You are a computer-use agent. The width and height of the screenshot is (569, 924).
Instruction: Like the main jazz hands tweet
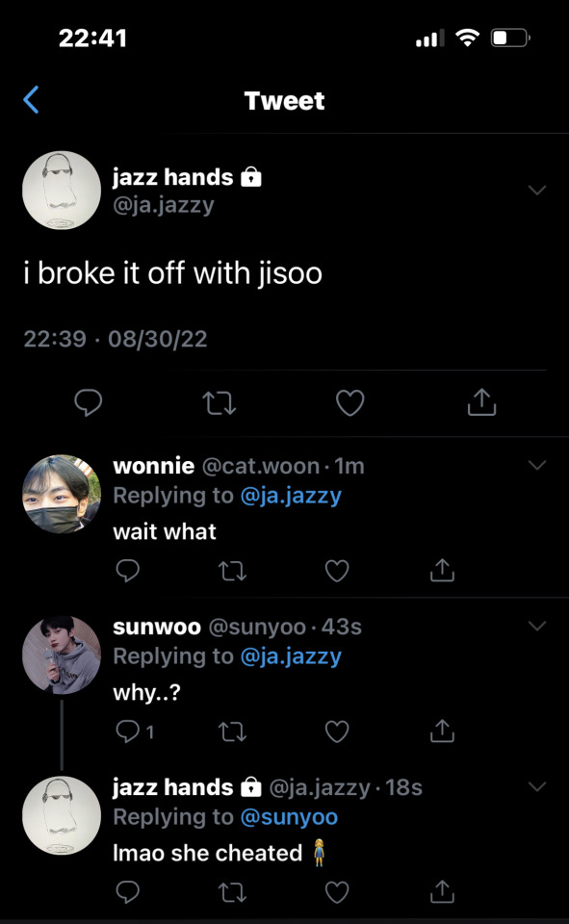click(350, 403)
